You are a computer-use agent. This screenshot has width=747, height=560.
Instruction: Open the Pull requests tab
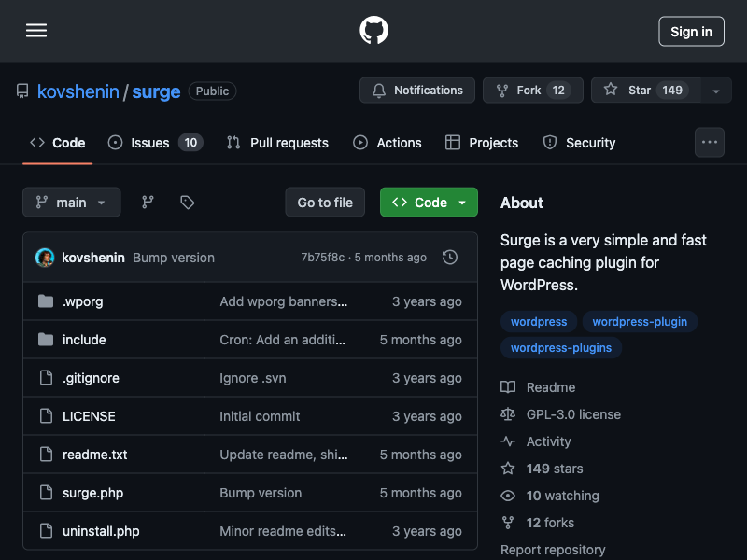click(x=277, y=143)
